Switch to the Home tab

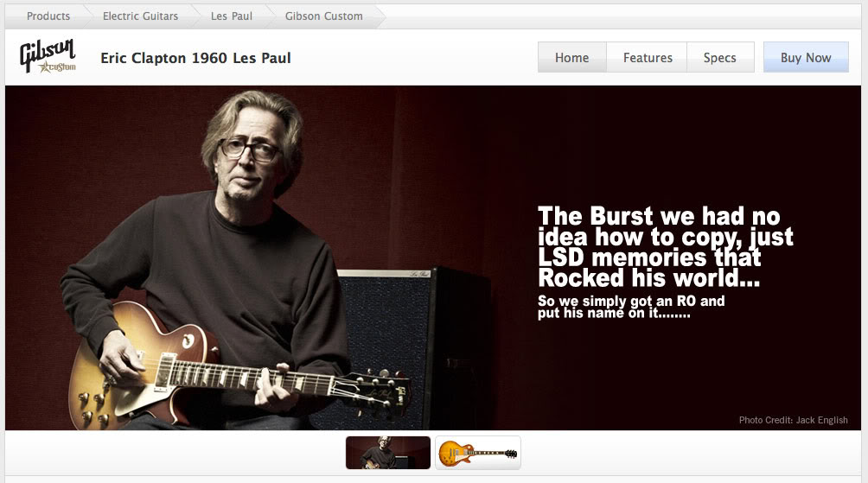[571, 57]
